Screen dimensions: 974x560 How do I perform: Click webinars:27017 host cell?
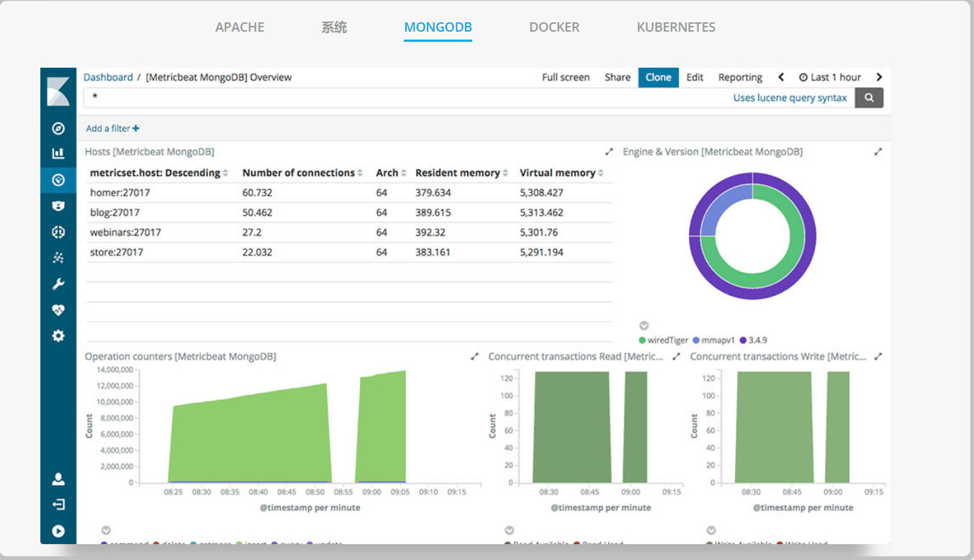(x=125, y=232)
